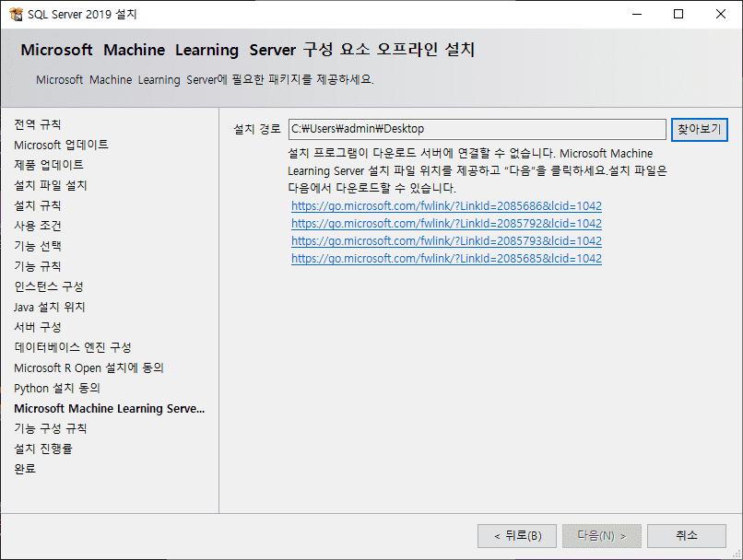The width and height of the screenshot is (743, 560).
Task: Select the 기능 구성 규칙 step
Action: [50, 429]
